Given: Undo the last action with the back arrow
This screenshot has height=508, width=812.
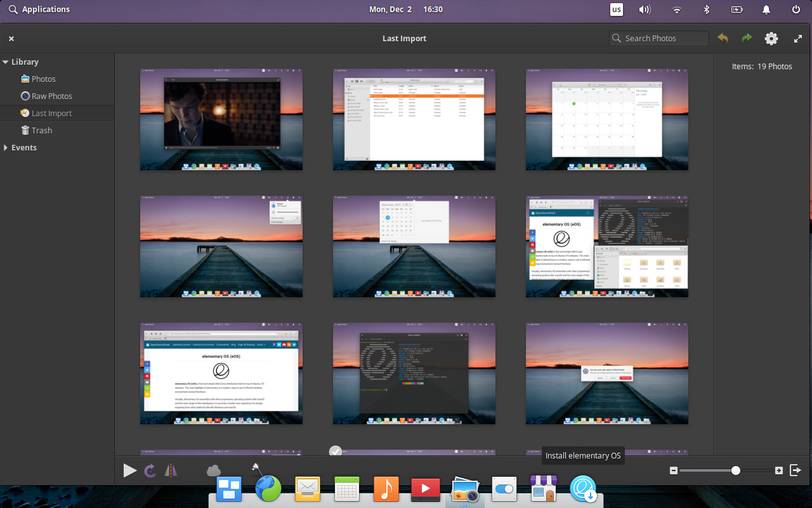Looking at the screenshot, I should click(723, 38).
